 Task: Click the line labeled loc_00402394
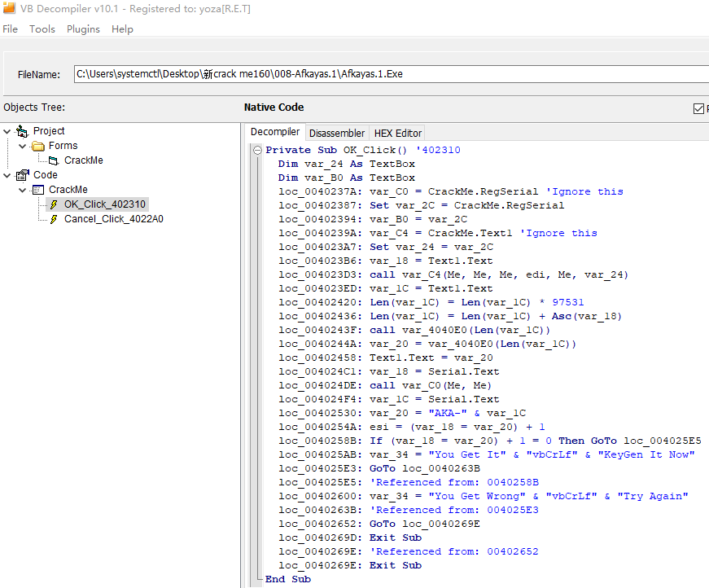[373, 219]
